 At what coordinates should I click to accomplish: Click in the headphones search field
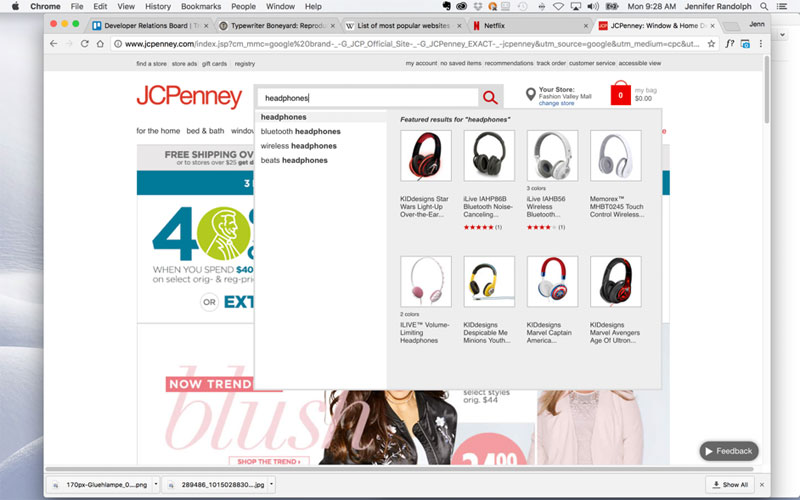click(x=367, y=98)
